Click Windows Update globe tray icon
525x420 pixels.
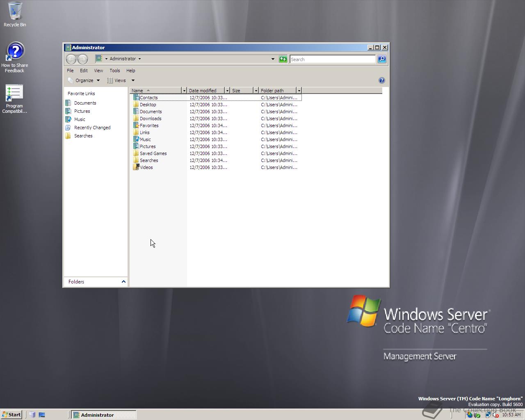[x=470, y=415]
